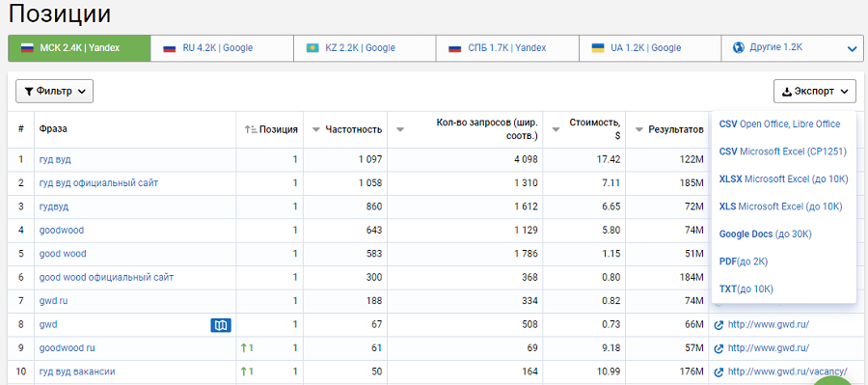Switch to RU 4.2K Google tab
This screenshot has height=385, width=868.
click(x=222, y=48)
